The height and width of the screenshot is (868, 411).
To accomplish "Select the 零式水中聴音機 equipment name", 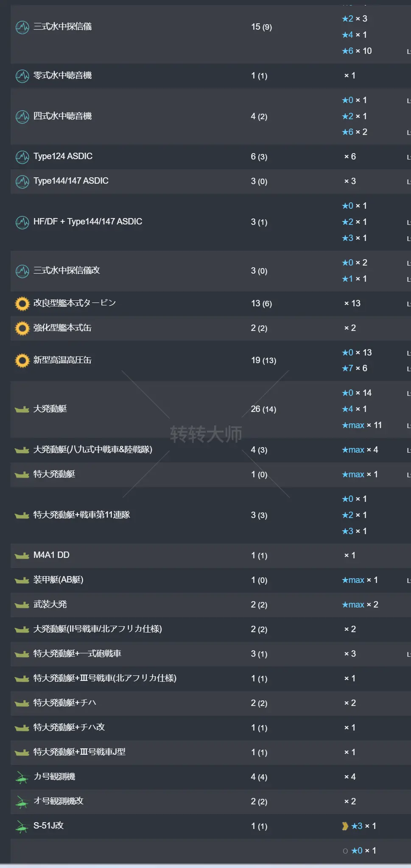I will (x=63, y=75).
